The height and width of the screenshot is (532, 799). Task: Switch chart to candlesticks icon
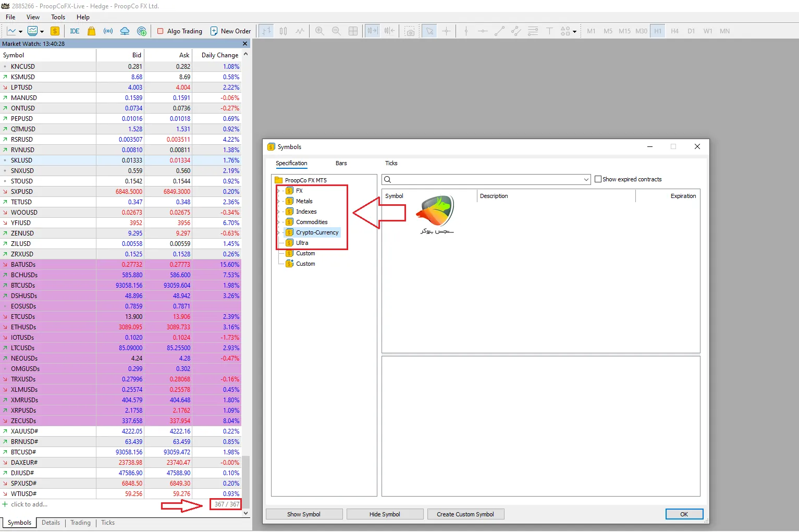(283, 31)
